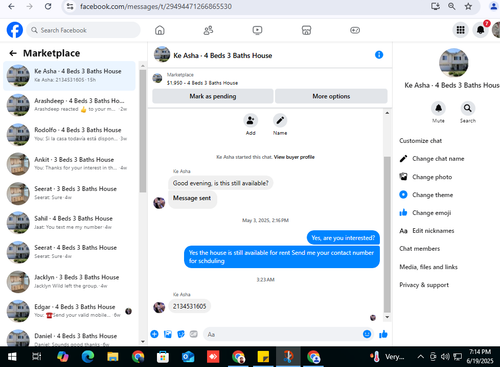Open Sticky Notes from the taskbar
The width and height of the screenshot is (500, 367).
(263, 357)
